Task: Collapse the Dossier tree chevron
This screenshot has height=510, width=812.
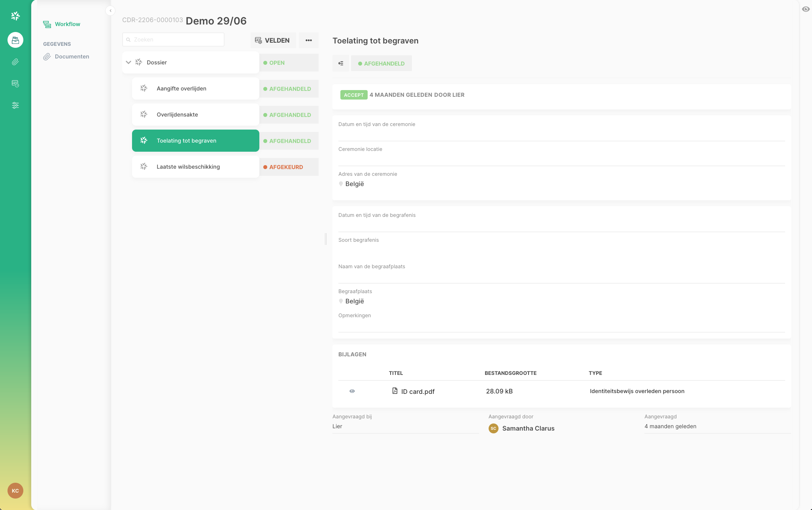Action: click(x=128, y=62)
